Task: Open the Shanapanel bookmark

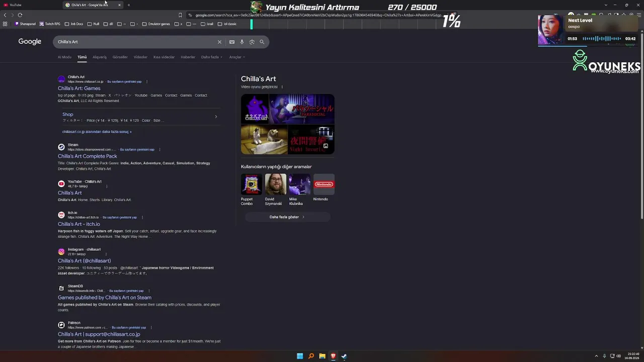Action: (x=26, y=24)
